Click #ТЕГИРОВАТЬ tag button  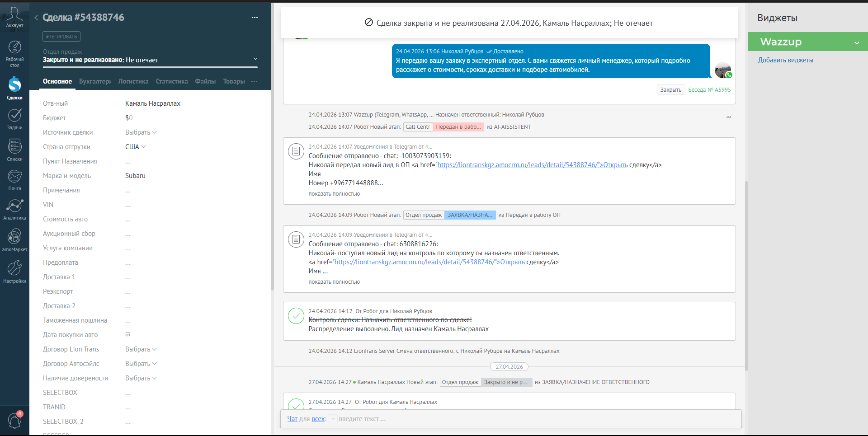coord(61,37)
